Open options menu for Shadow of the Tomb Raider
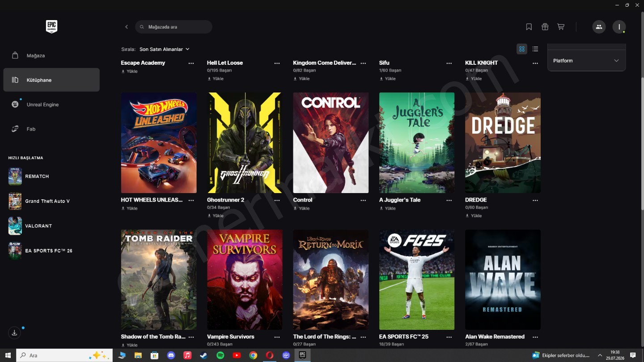This screenshot has width=644, height=362. 191,337
